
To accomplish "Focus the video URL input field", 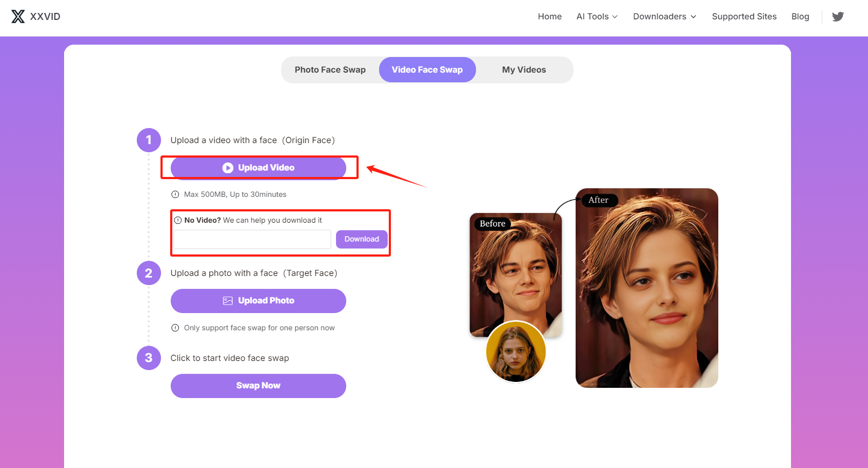I will click(252, 239).
